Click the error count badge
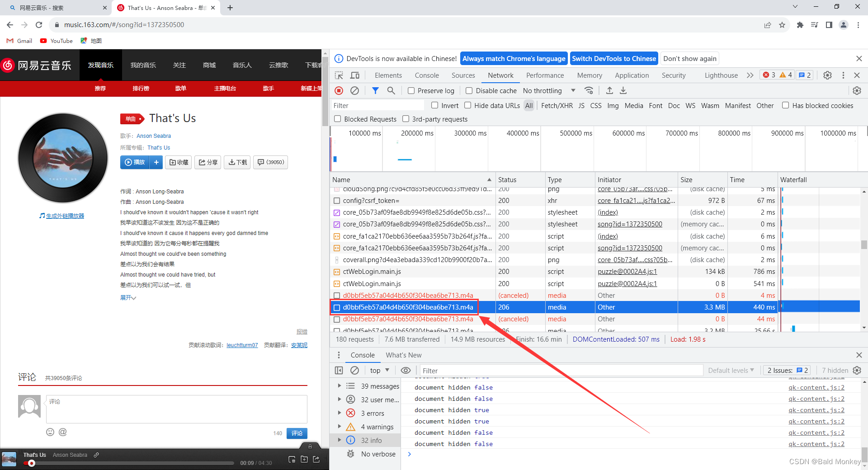This screenshot has height=470, width=868. click(769, 75)
